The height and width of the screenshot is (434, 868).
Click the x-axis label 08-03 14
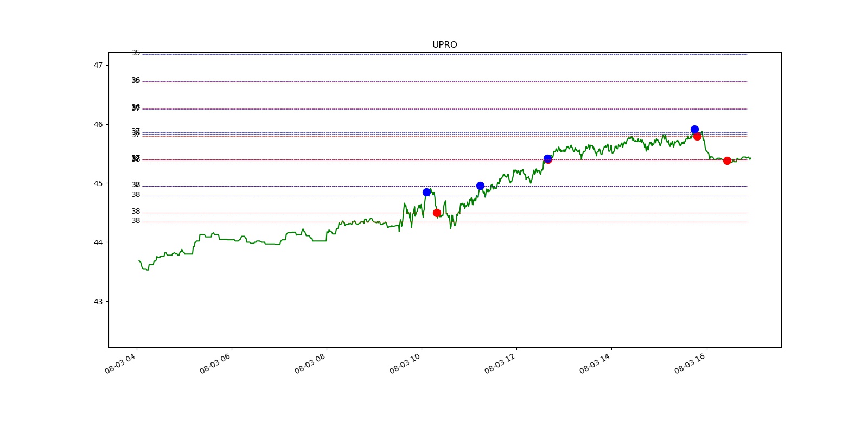tap(595, 363)
